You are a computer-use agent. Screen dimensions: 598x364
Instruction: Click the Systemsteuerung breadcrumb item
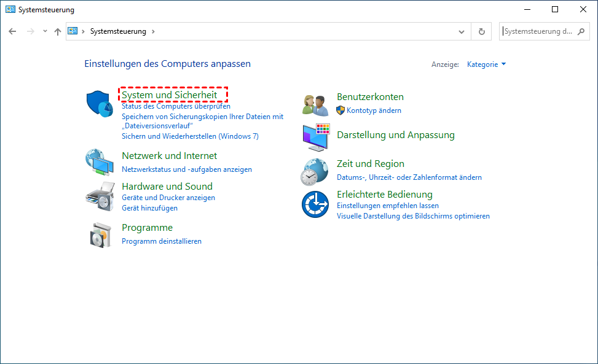click(x=118, y=31)
